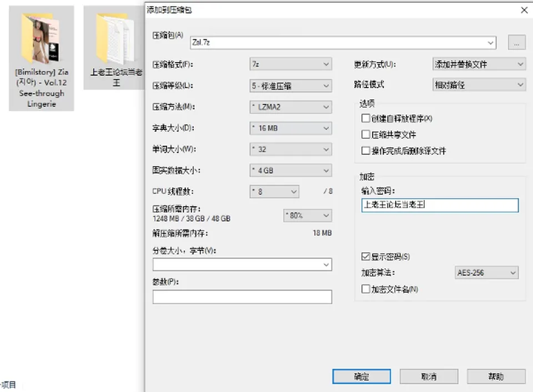Open the 单词大小 dropdown showing 32
The image size is (533, 392).
click(x=290, y=149)
